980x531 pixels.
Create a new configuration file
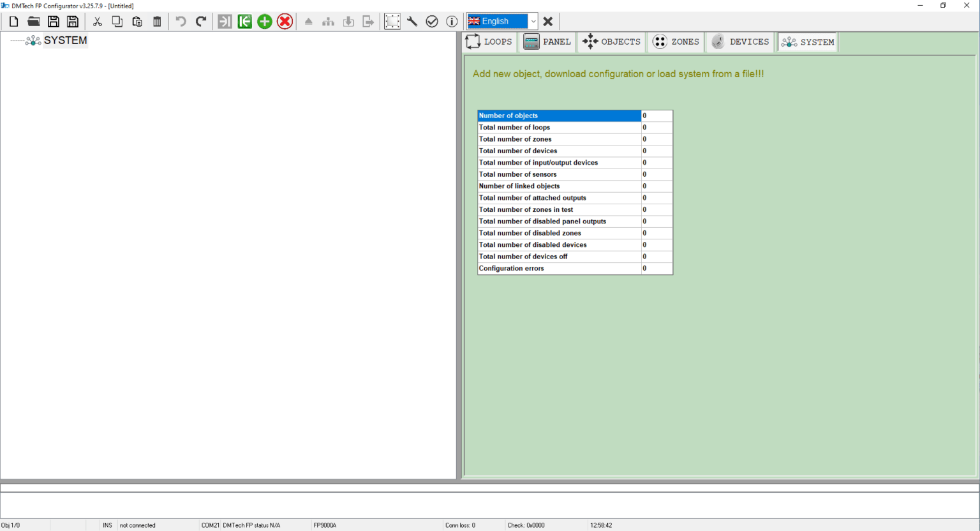(x=13, y=21)
